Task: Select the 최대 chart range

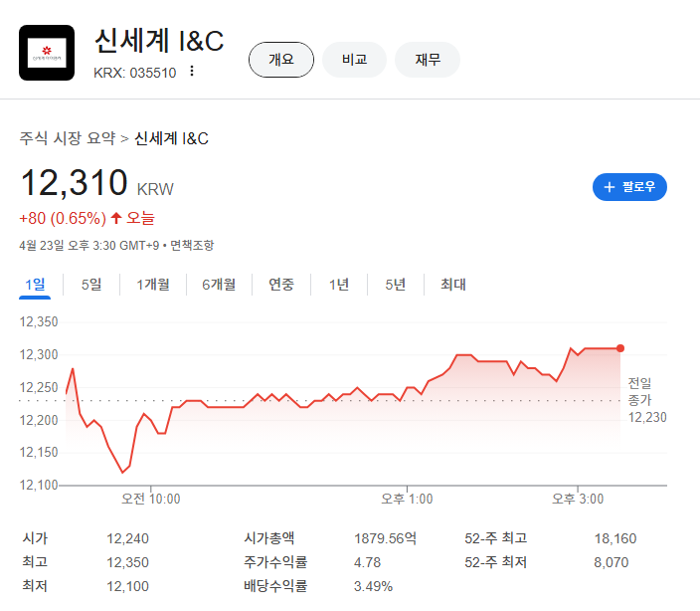Action: (453, 285)
